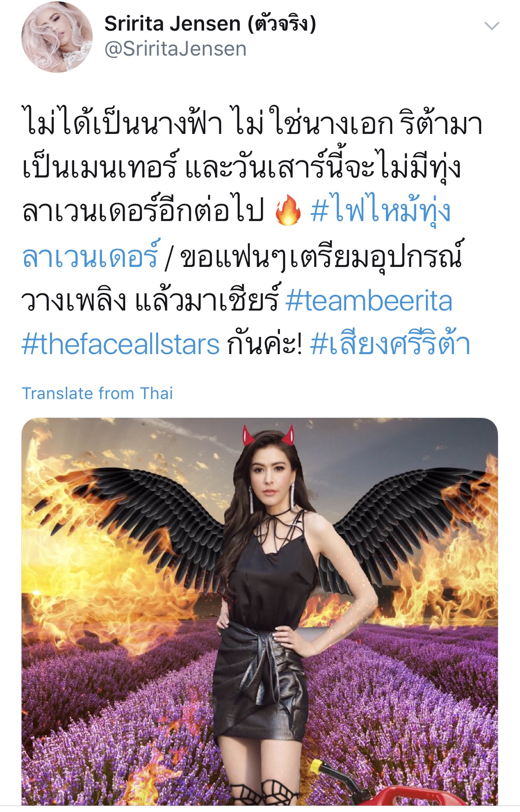Open the #thefaceallstars hashtag

120,344
